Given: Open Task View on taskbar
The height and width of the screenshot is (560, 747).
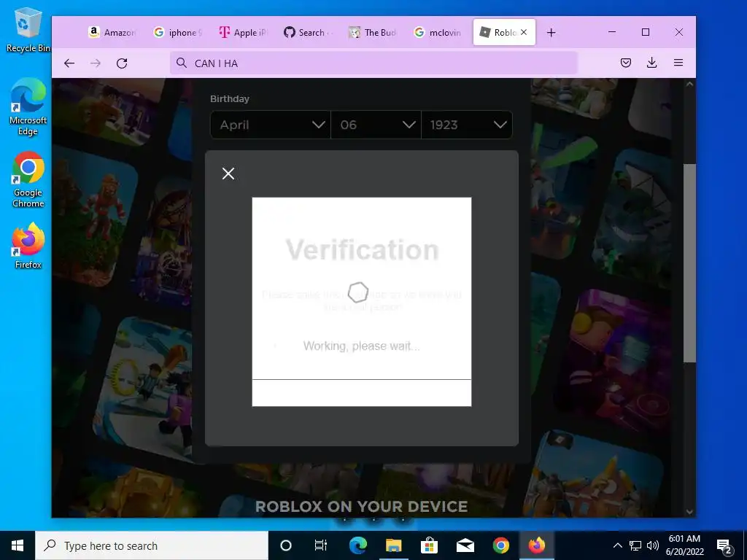Looking at the screenshot, I should click(x=321, y=545).
